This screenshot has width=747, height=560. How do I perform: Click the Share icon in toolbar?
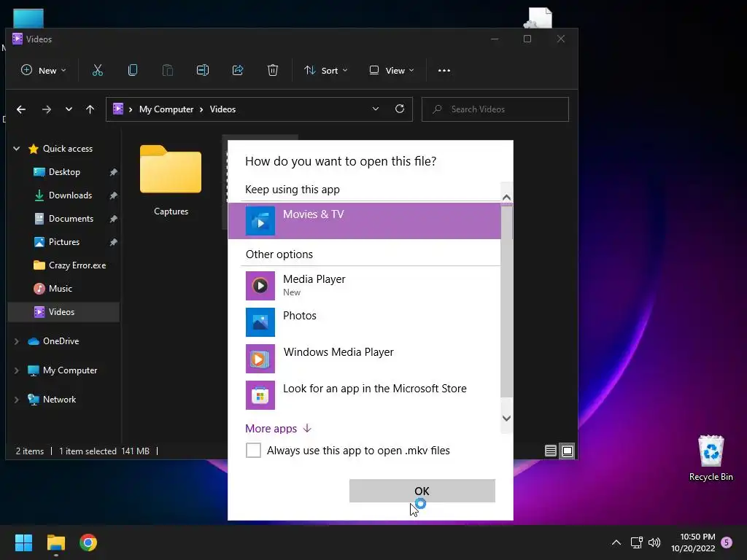[238, 71]
